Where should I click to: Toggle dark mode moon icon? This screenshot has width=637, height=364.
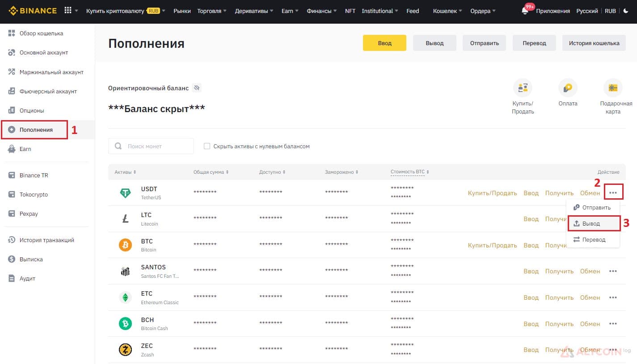pyautogui.click(x=625, y=11)
